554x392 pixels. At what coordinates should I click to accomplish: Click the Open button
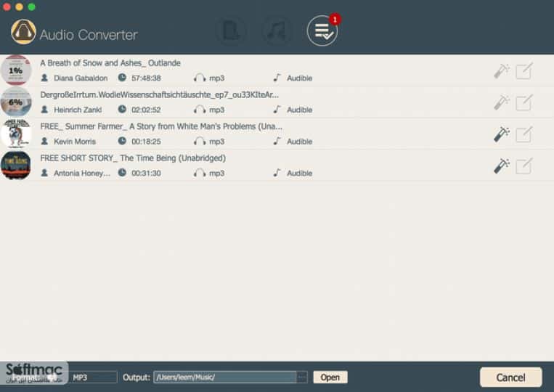click(330, 377)
